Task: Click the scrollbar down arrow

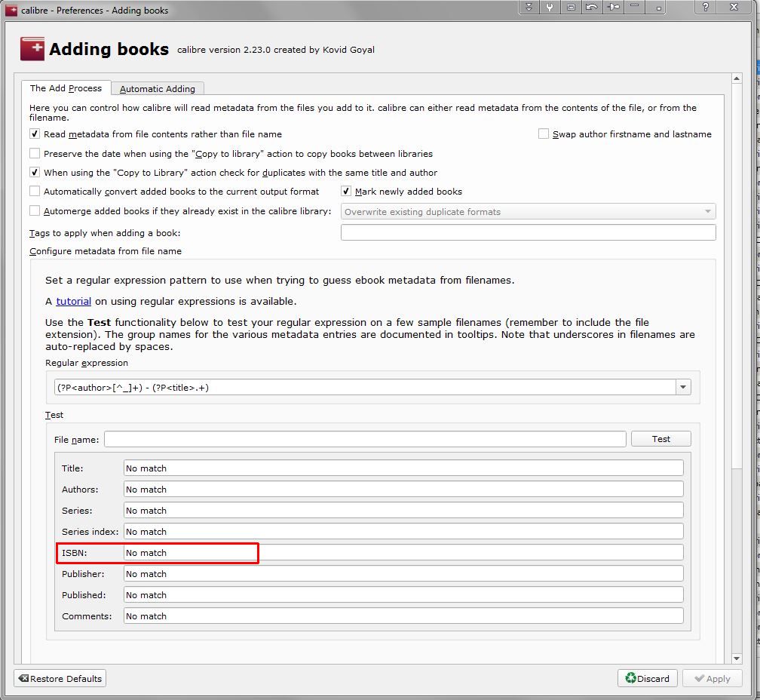Action: tap(736, 659)
